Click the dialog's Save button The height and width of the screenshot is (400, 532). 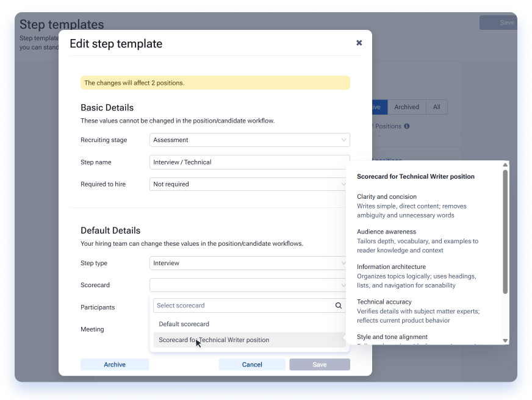[320, 365]
